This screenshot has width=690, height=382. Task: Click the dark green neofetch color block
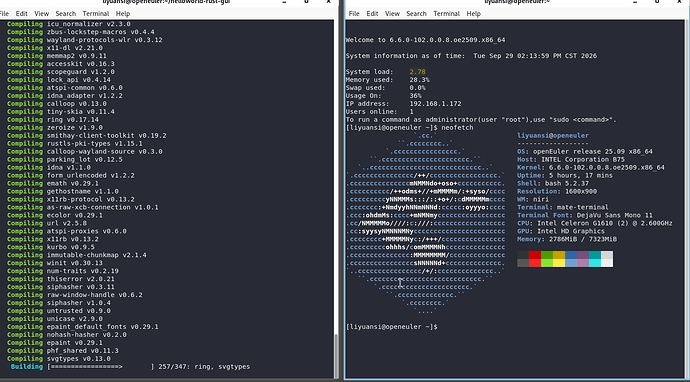(x=547, y=255)
